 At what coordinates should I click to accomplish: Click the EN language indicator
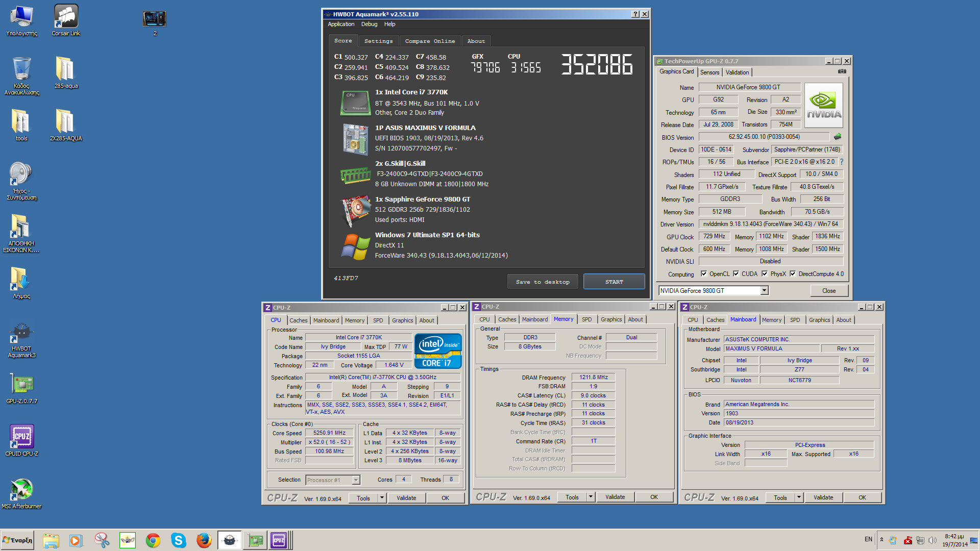(868, 539)
